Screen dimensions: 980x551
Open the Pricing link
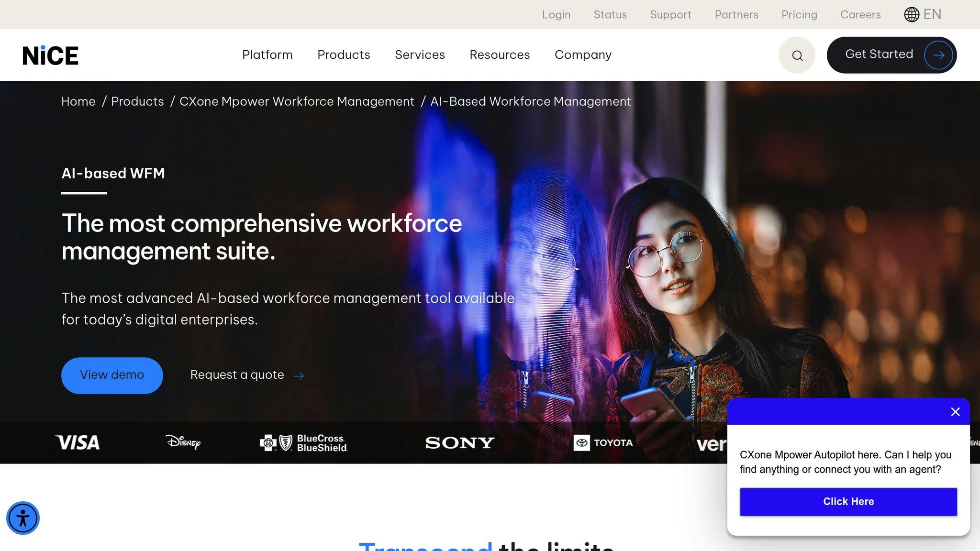[x=799, y=15]
